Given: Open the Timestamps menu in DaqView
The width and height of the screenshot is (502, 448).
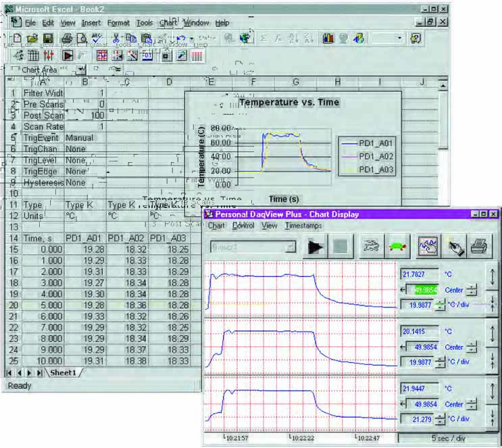Looking at the screenshot, I should [303, 226].
